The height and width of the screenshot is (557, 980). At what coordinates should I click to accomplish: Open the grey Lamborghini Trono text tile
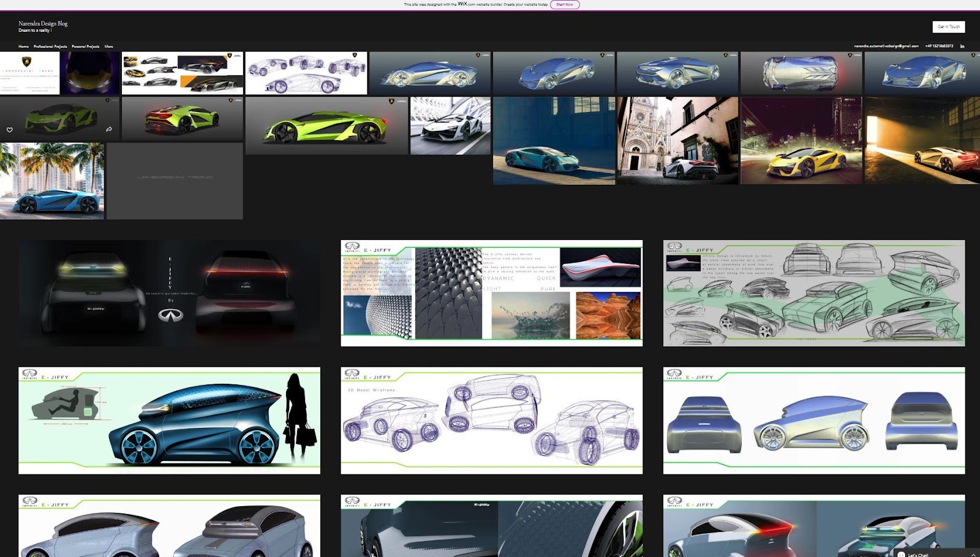tap(175, 181)
